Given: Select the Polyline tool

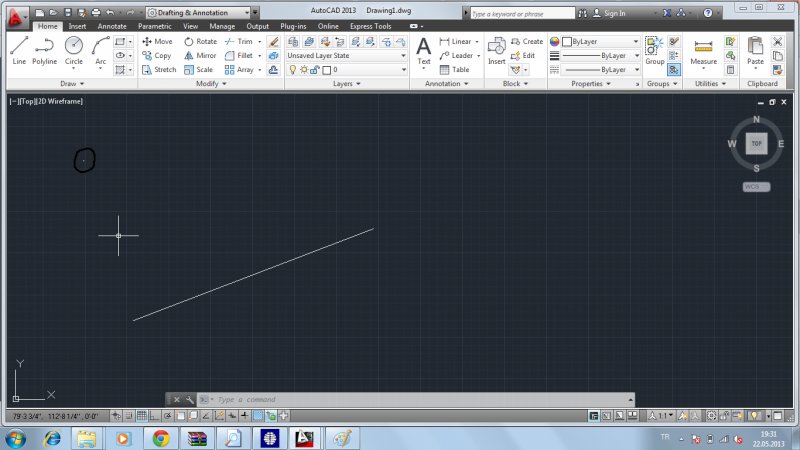Looking at the screenshot, I should [44, 51].
